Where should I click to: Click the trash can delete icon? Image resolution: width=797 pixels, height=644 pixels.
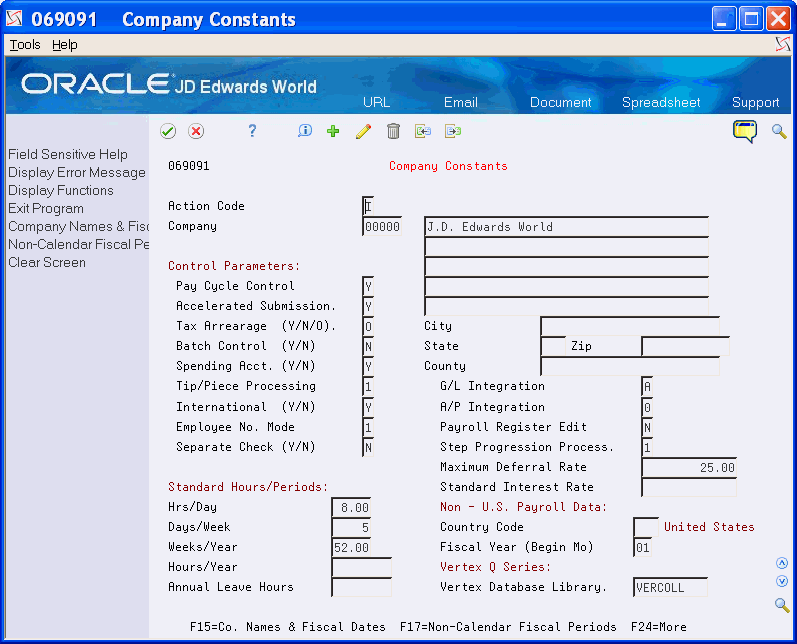[393, 131]
